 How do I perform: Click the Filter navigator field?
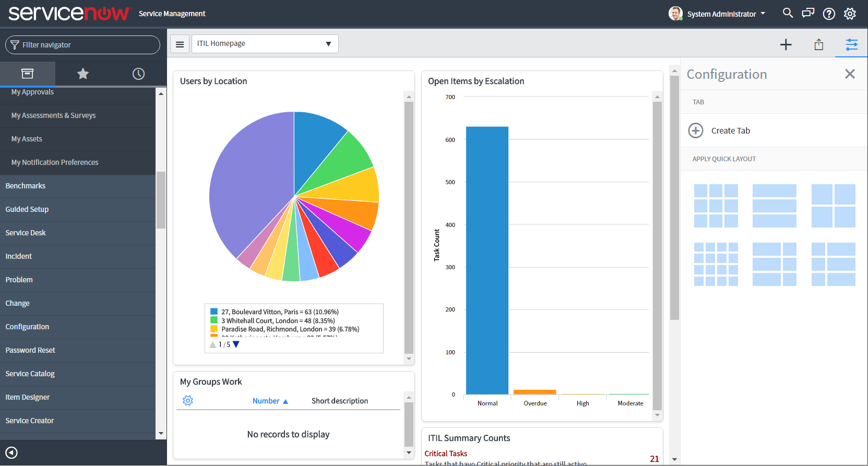pos(82,45)
